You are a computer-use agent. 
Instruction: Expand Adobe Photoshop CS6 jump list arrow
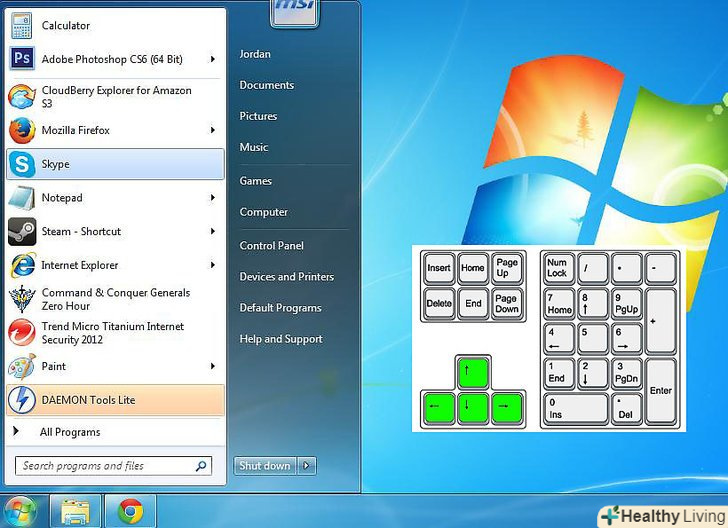[x=213, y=59]
